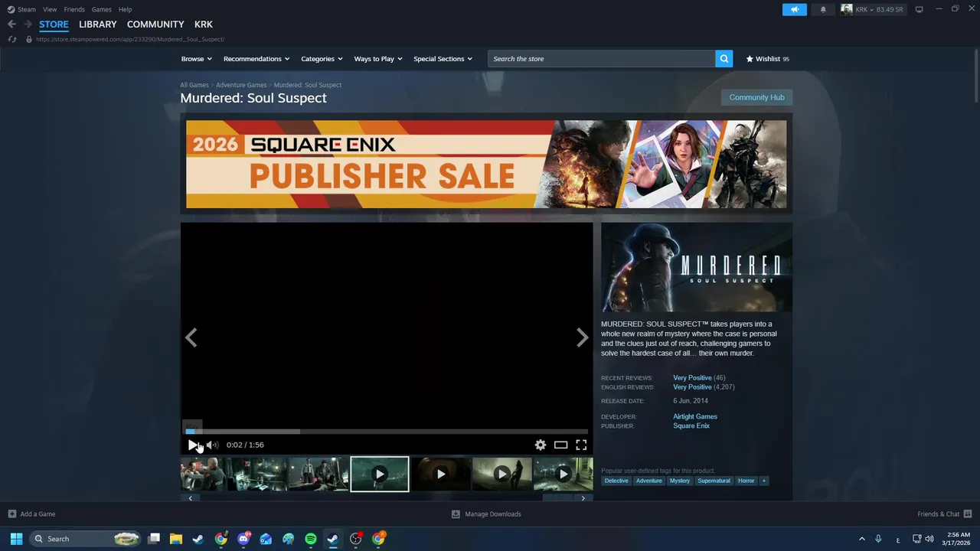Click the Search the store field
The image size is (980, 551).
tap(602, 59)
